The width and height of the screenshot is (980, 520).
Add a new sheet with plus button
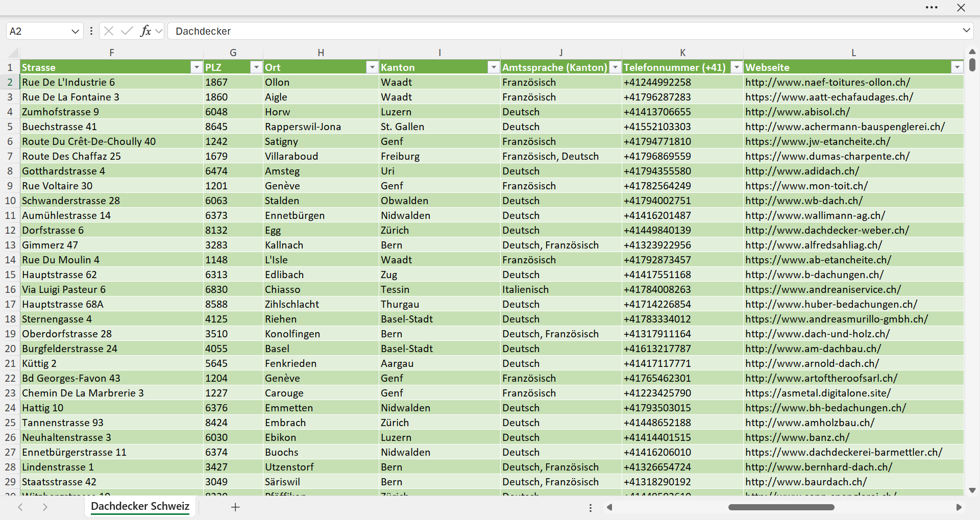235,507
